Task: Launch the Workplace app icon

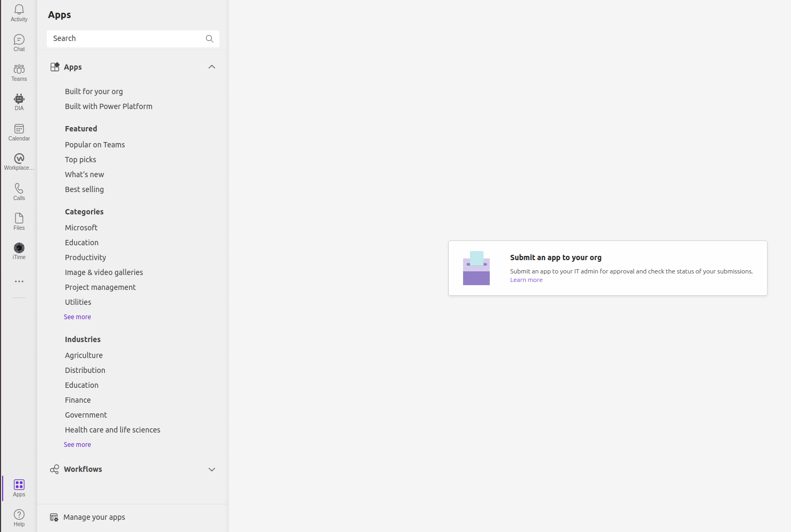Action: 19,159
